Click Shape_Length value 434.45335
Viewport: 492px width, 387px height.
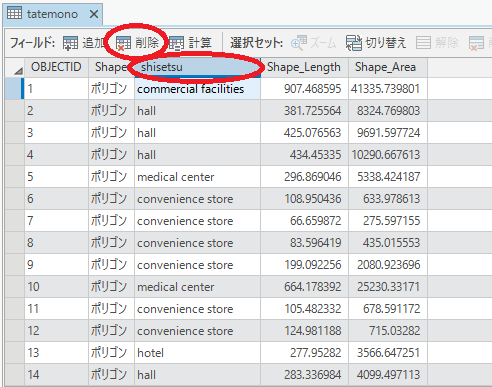(x=304, y=155)
